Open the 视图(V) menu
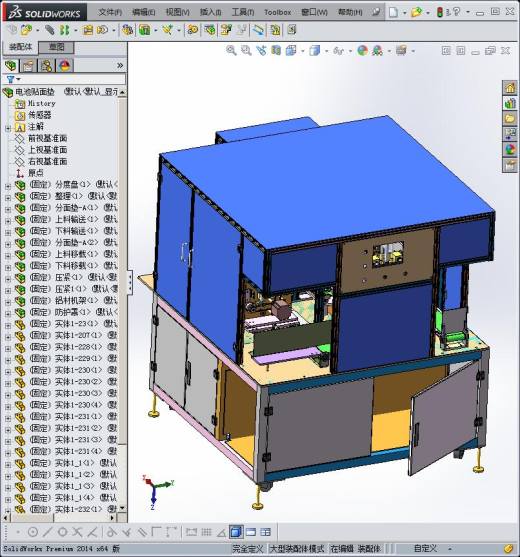 point(178,12)
